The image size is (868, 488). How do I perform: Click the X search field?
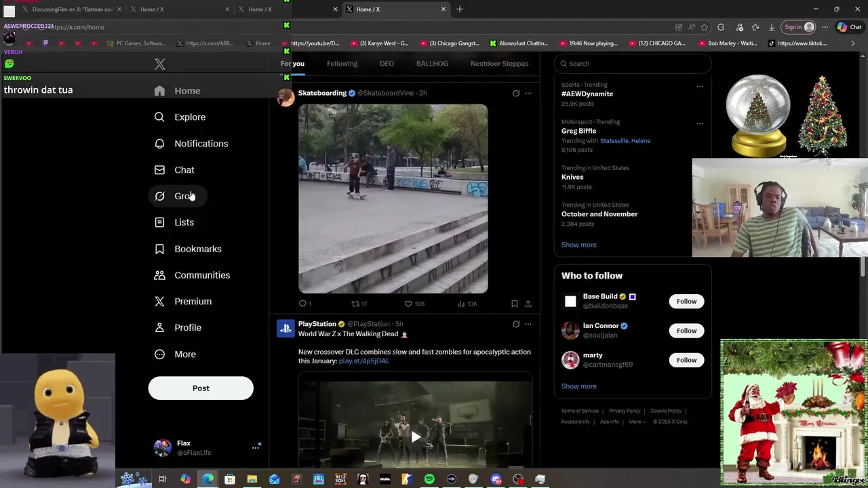[x=633, y=64]
